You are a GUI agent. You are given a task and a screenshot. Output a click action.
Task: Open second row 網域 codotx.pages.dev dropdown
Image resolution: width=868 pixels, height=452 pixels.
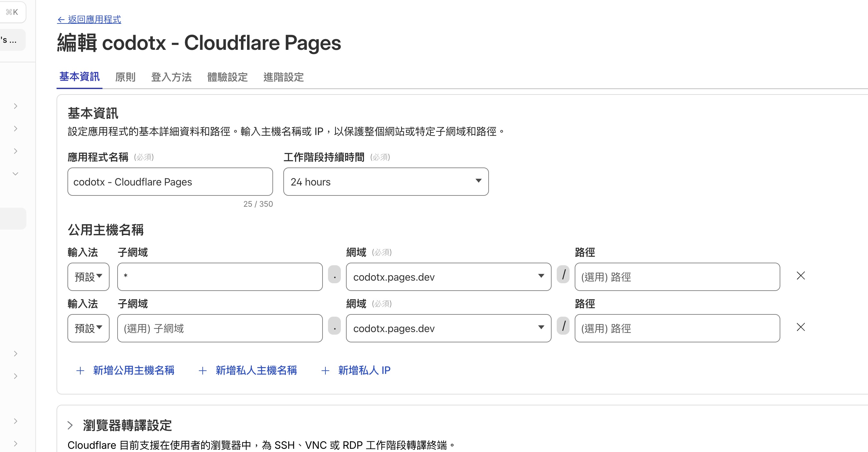click(x=448, y=328)
